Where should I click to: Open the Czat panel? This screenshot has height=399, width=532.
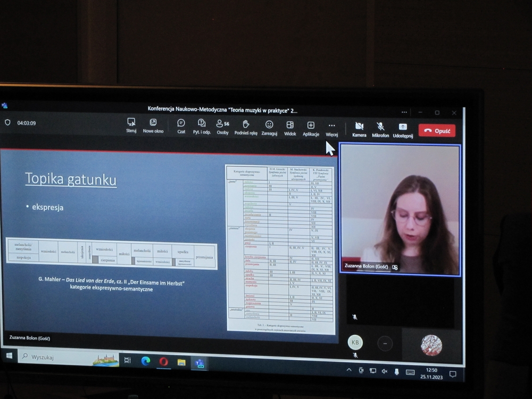[181, 126]
